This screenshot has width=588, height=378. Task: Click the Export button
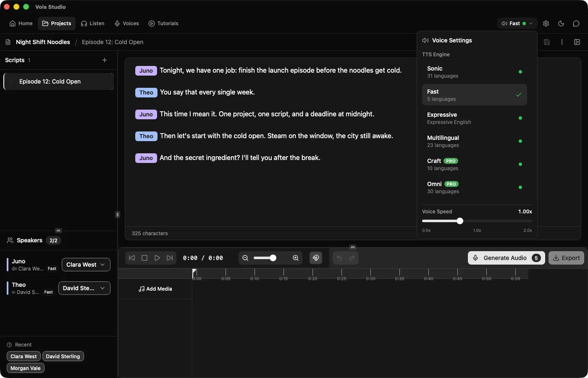click(566, 258)
